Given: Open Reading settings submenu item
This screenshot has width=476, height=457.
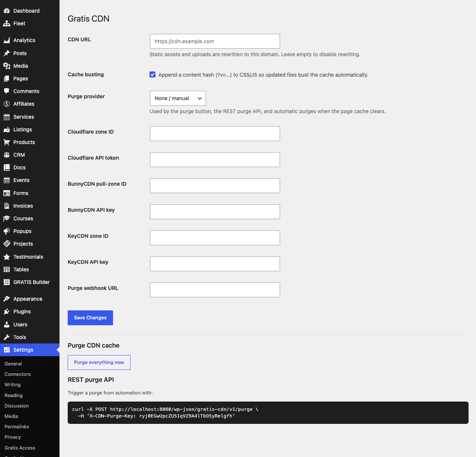Looking at the screenshot, I should pos(14,395).
